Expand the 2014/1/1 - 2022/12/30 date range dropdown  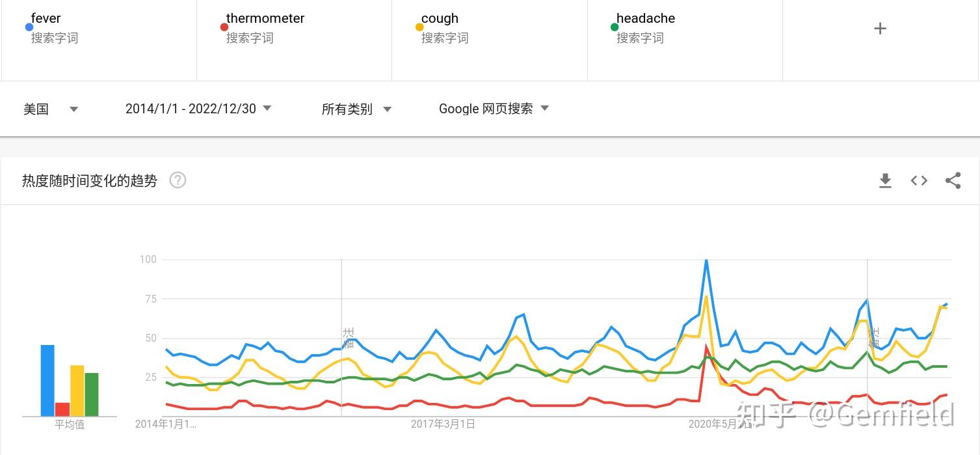click(x=198, y=109)
